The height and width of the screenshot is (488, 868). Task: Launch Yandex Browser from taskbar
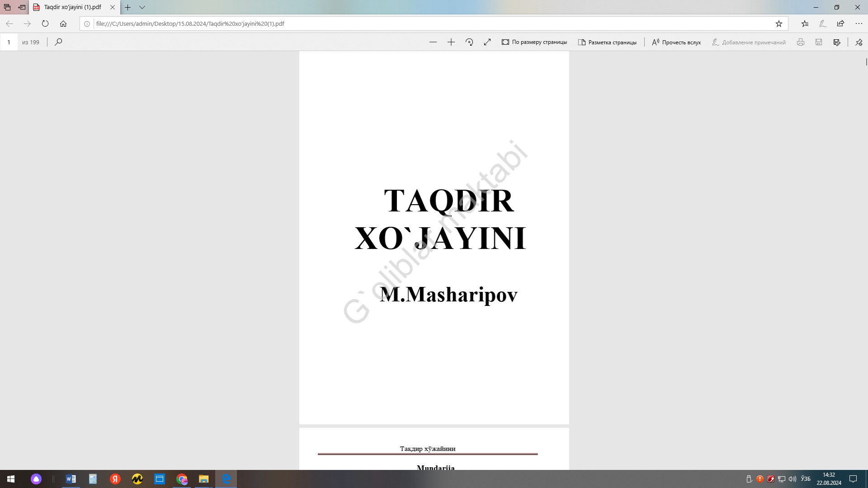tap(115, 479)
